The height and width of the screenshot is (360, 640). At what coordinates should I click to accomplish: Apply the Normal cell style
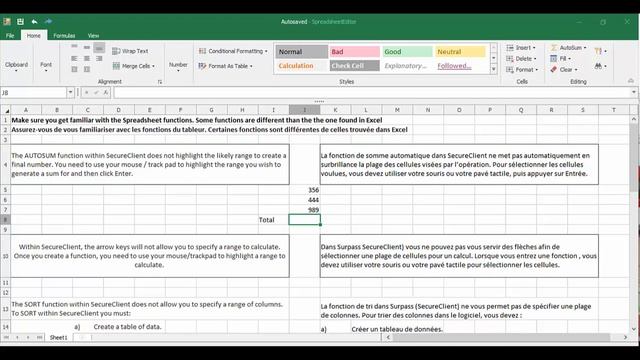click(x=302, y=51)
